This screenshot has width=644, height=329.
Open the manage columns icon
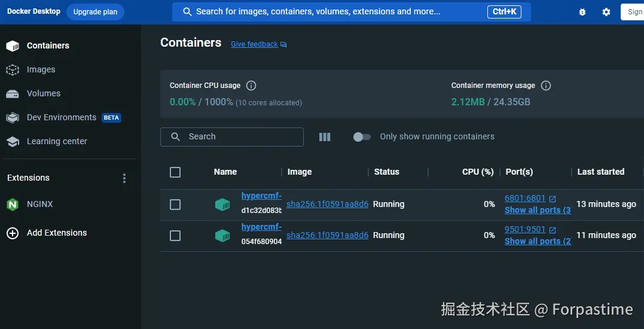click(x=325, y=137)
